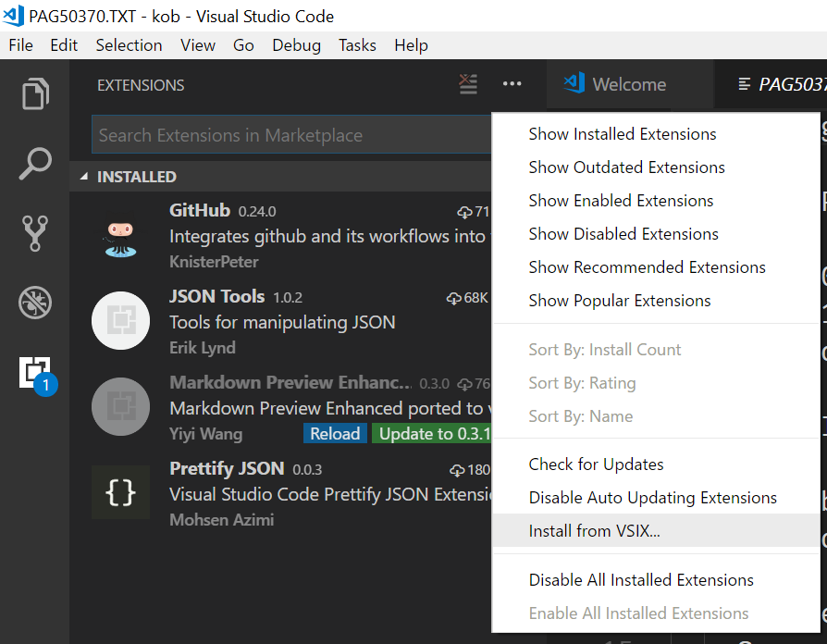
Task: Open the Explorer view in activity bar
Action: click(35, 93)
